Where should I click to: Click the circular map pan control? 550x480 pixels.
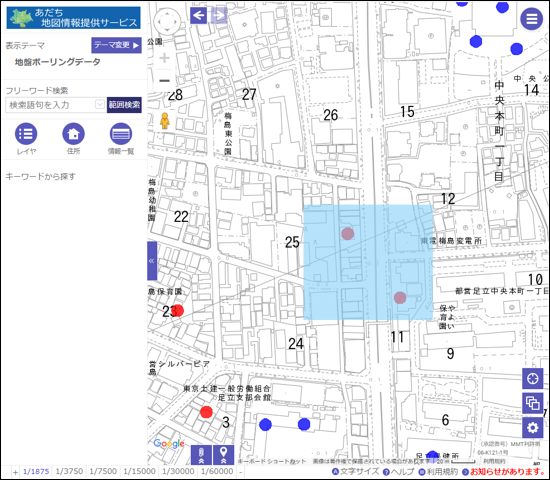tap(167, 21)
